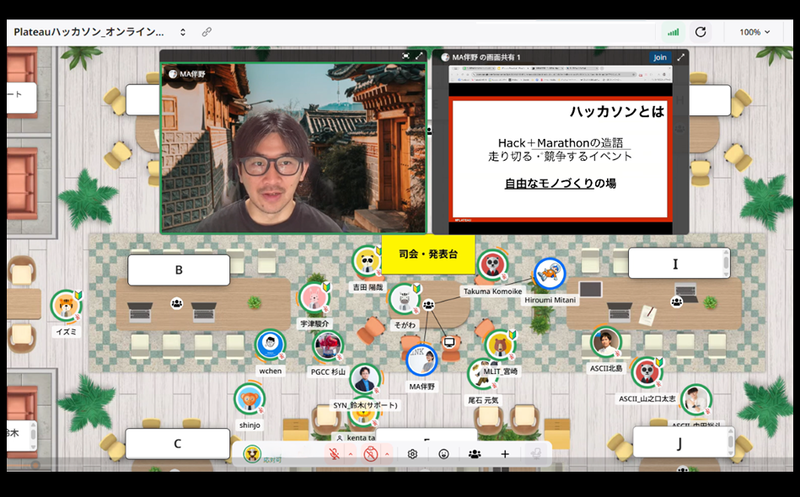Click the meeting group icon at table I
Viewport: 800px width, 497px height.
(x=677, y=302)
